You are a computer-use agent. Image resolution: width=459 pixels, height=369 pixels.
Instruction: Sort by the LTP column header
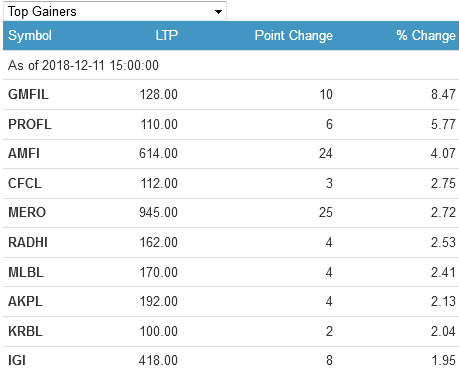coord(167,35)
